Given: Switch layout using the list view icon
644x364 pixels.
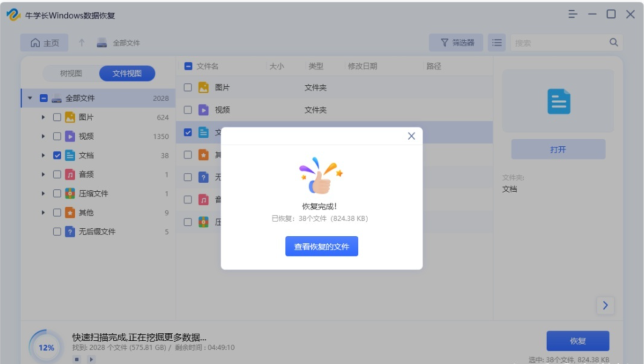Looking at the screenshot, I should pyautogui.click(x=496, y=43).
